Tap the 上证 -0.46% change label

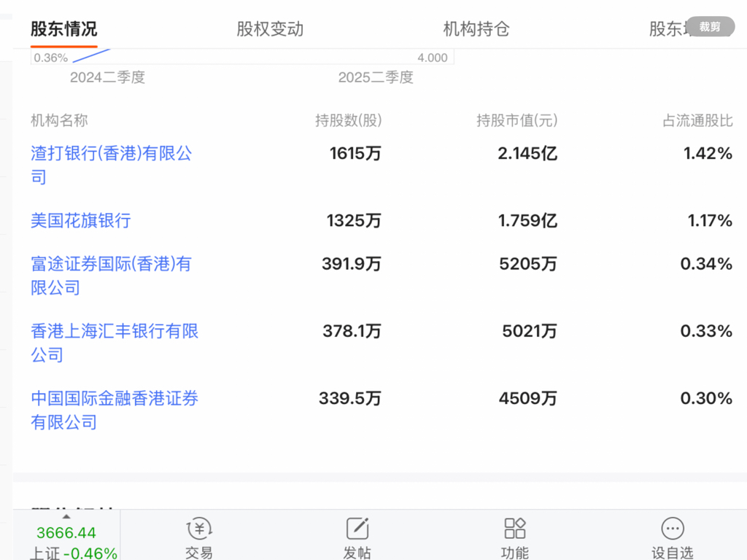pyautogui.click(x=74, y=553)
